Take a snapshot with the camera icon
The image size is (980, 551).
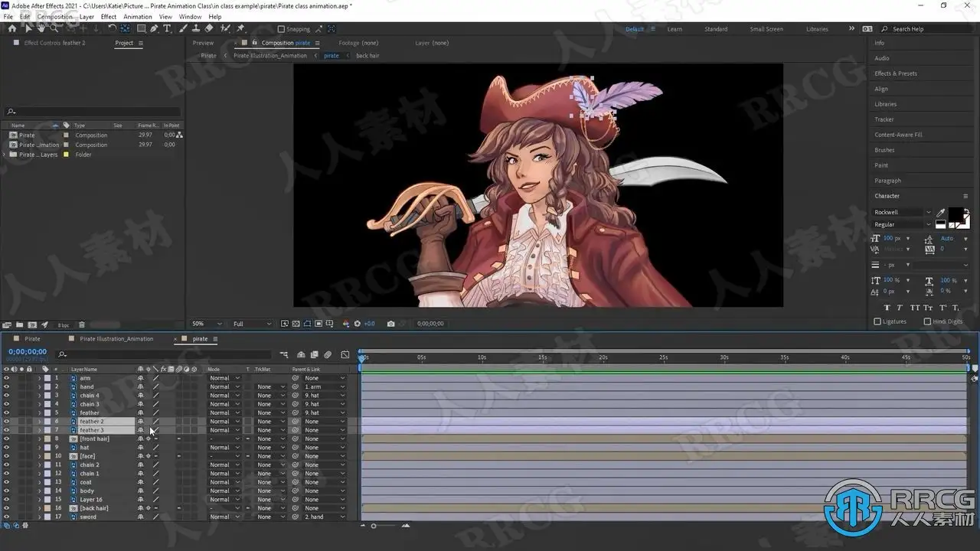390,324
